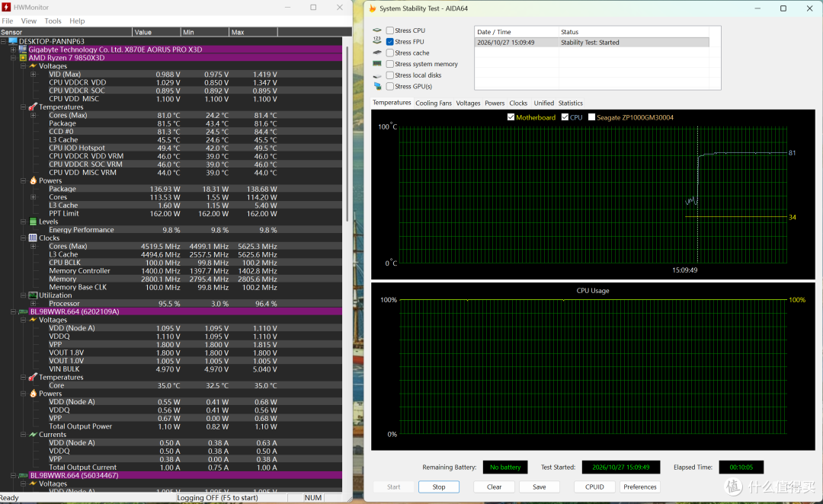Expand Cores (Max) under CPU Temperatures
The height and width of the screenshot is (504, 823).
[33, 116]
